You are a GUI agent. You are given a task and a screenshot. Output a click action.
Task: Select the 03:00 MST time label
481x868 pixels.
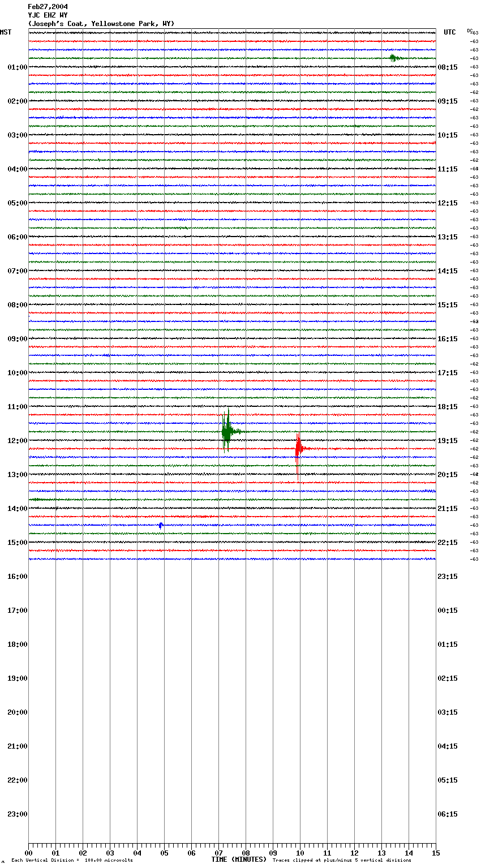point(18,135)
